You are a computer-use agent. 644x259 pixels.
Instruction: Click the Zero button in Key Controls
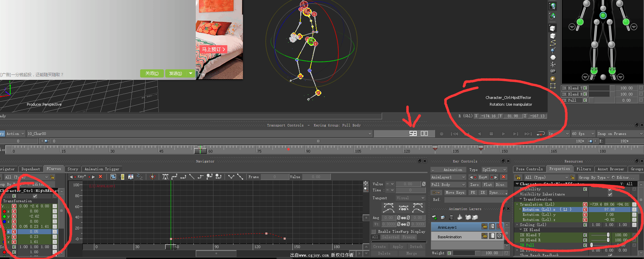point(474,185)
